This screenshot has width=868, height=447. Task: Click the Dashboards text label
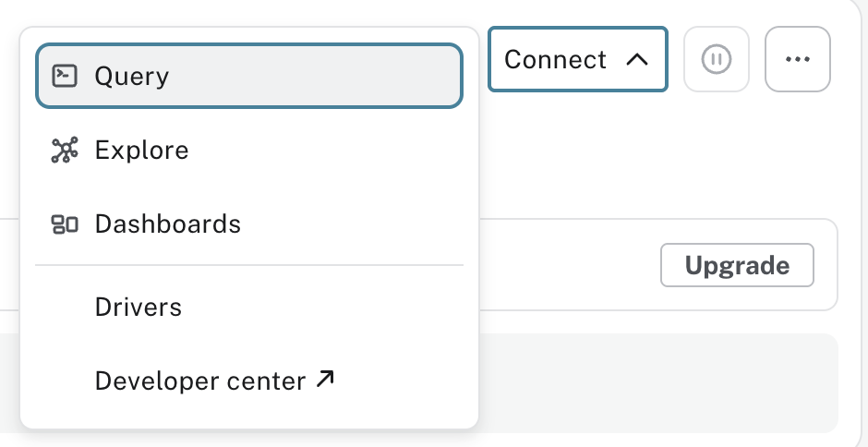coord(167,224)
